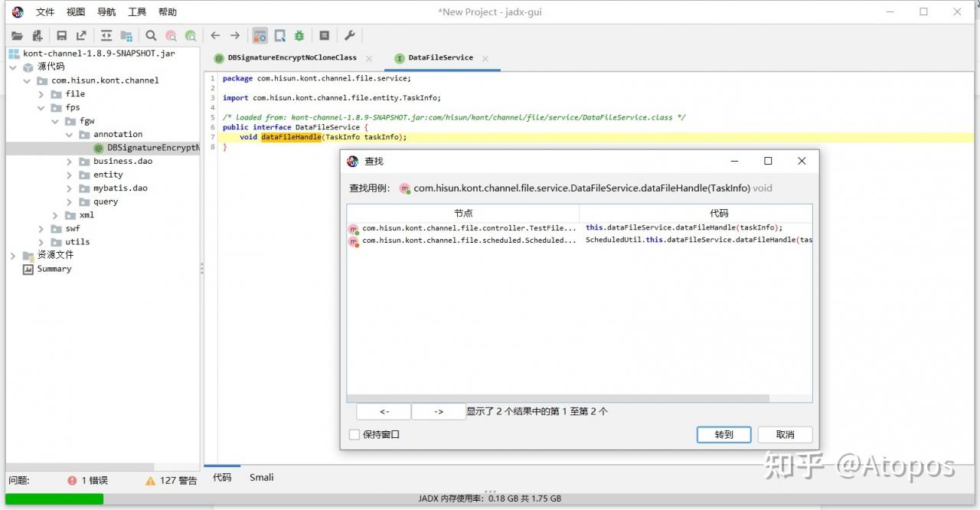
Task: Open comment search with green magnifier icon
Action: (x=191, y=35)
